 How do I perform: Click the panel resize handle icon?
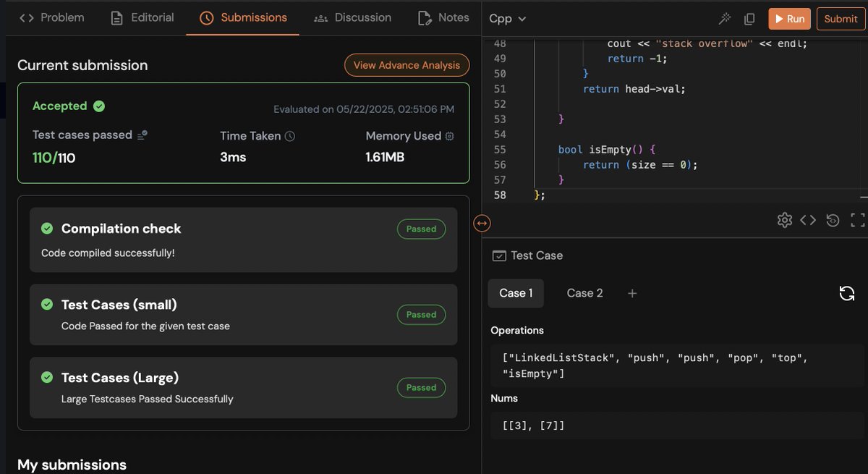482,224
